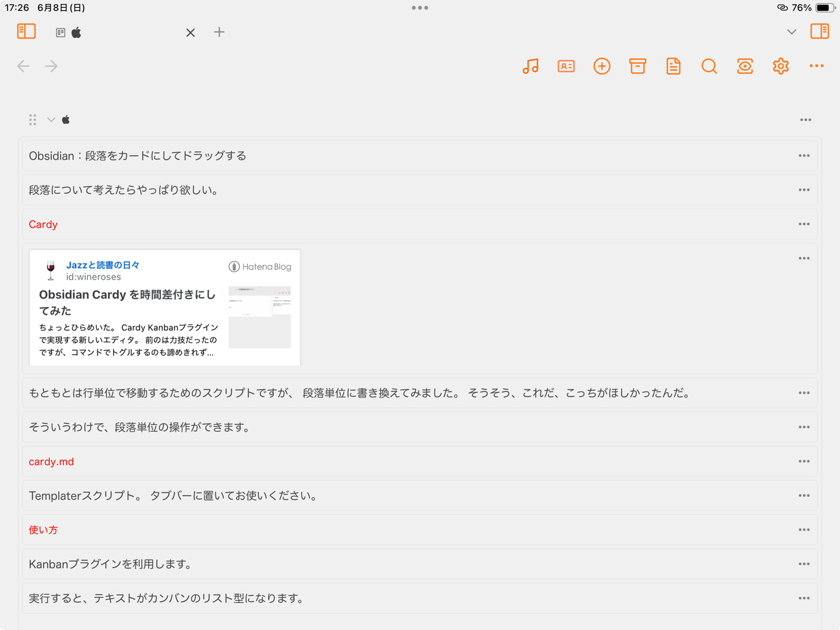Screen dimensions: 840x630
Task: Click the red 'Cardy' heading text
Action: click(x=43, y=224)
